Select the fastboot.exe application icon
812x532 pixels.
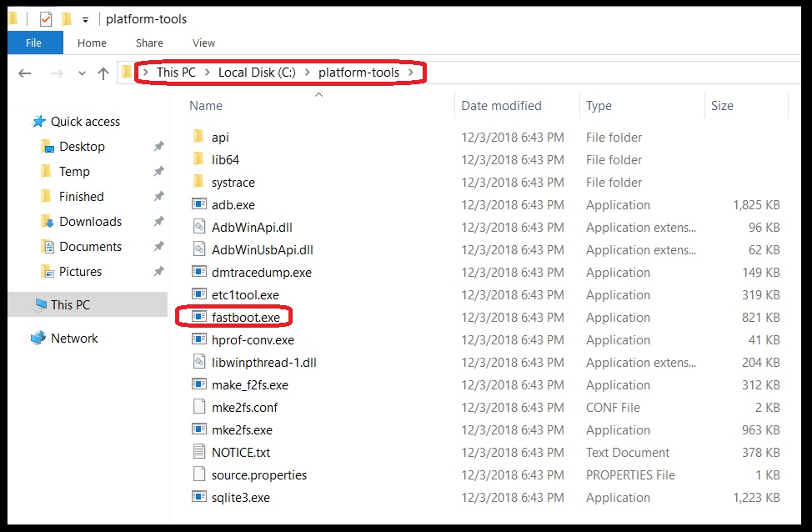click(x=199, y=317)
